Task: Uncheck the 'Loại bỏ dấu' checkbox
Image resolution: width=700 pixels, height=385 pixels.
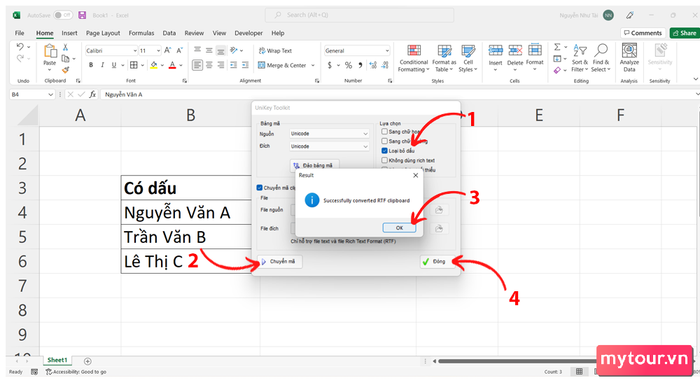Action: pos(384,151)
